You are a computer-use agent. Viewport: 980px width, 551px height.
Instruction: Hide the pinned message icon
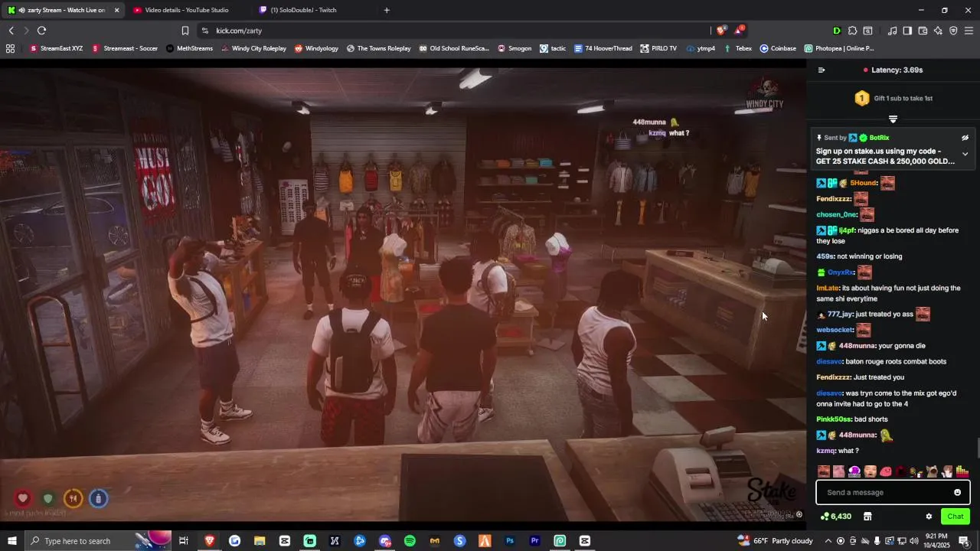965,138
